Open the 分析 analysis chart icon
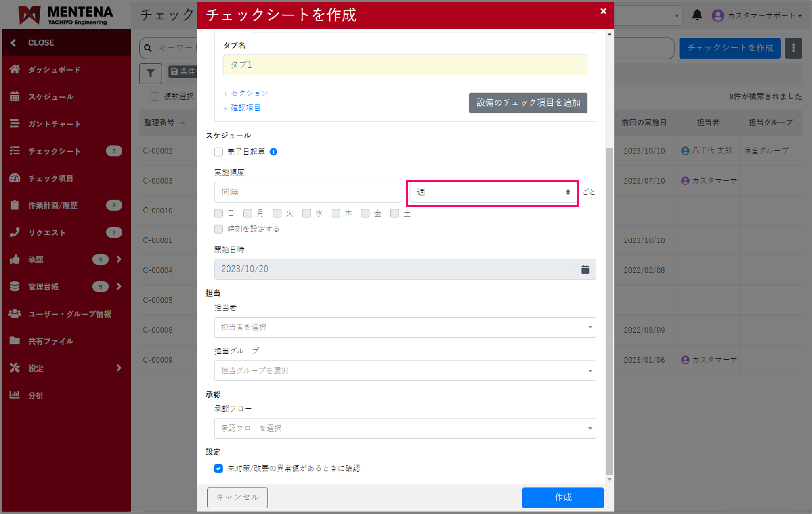 [x=15, y=395]
